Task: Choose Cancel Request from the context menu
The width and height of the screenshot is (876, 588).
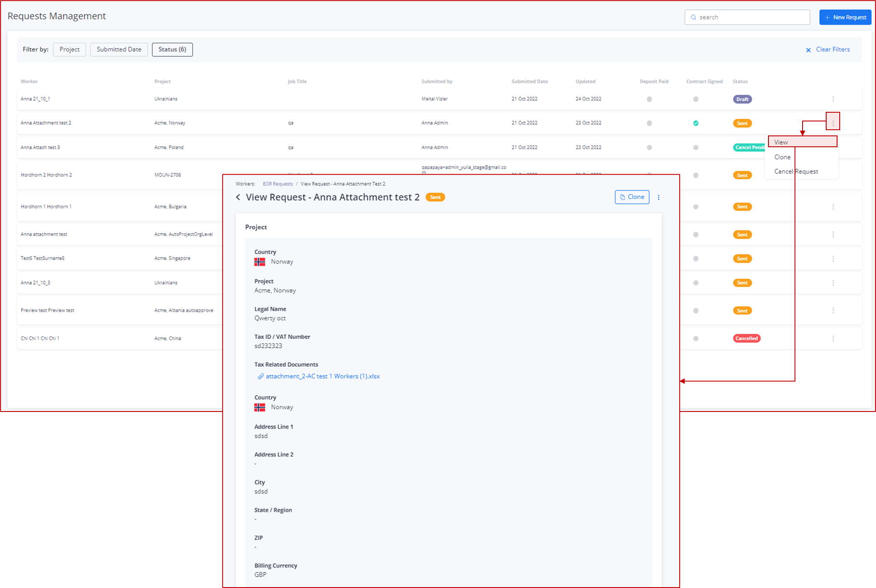Action: point(796,171)
